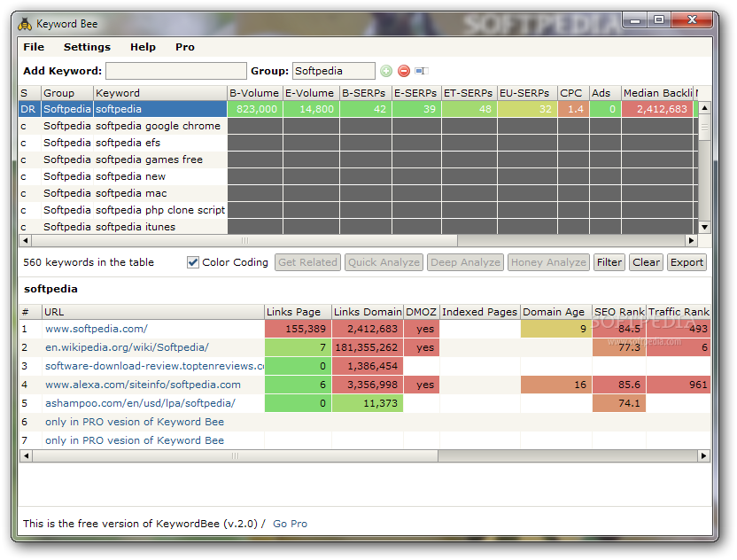Open the software-download-review.toptenreviews link
Screen dimensions: 737x560
[155, 366]
